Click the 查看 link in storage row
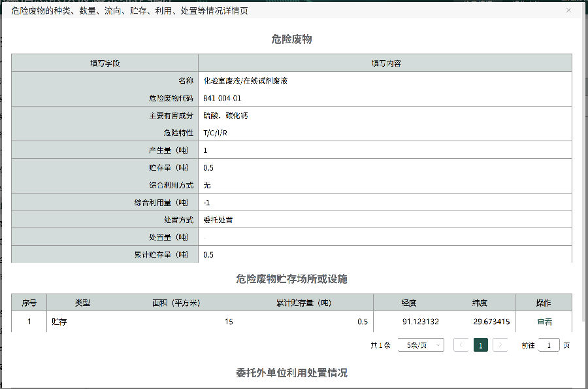This screenshot has height=389, width=588. 544,322
